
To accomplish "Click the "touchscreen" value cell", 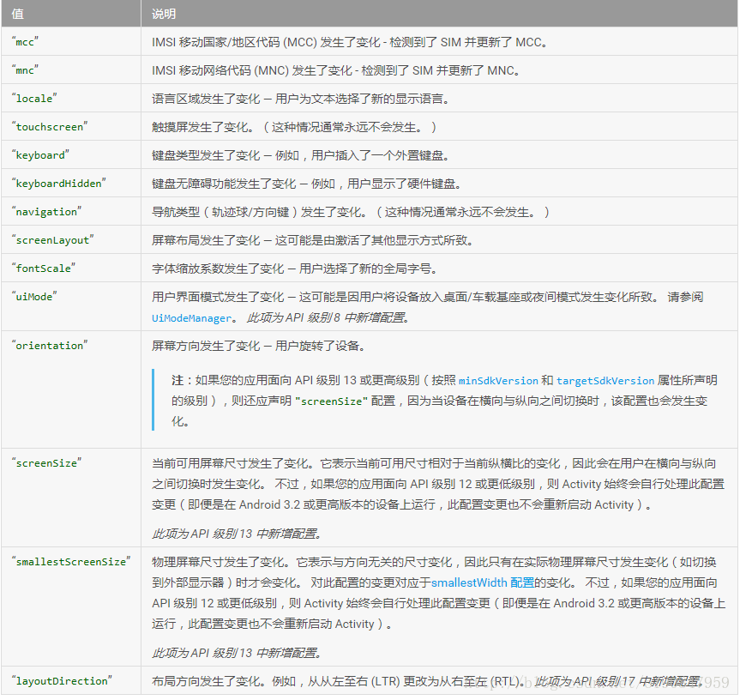I will pyautogui.click(x=50, y=127).
